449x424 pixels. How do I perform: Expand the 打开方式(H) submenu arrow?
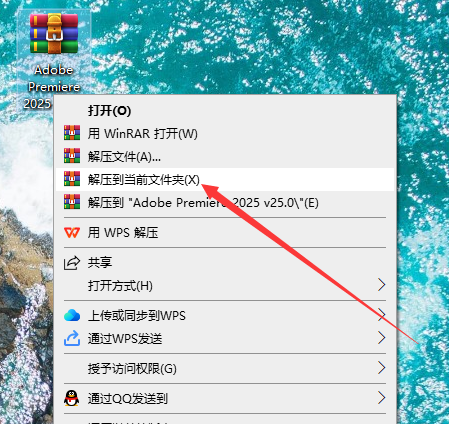(382, 285)
